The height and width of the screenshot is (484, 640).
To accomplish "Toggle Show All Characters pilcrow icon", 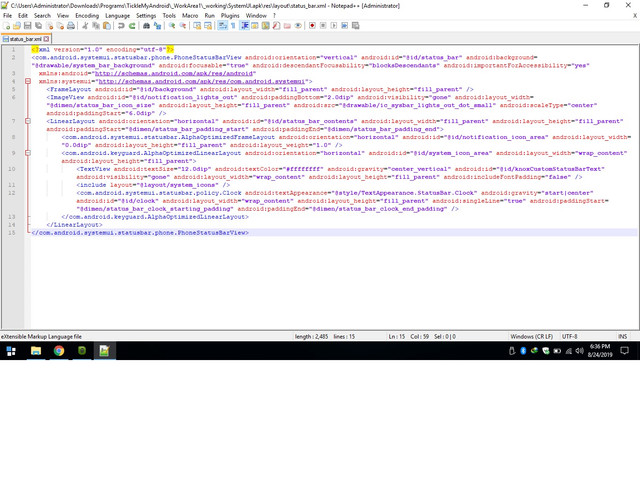I will click(x=233, y=26).
